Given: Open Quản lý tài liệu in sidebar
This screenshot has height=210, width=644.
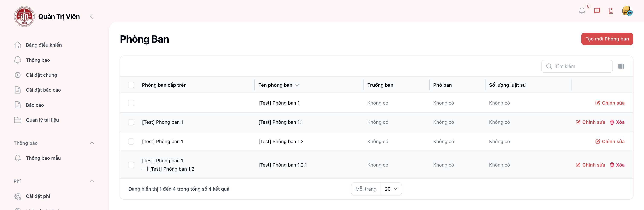Looking at the screenshot, I should tap(42, 120).
